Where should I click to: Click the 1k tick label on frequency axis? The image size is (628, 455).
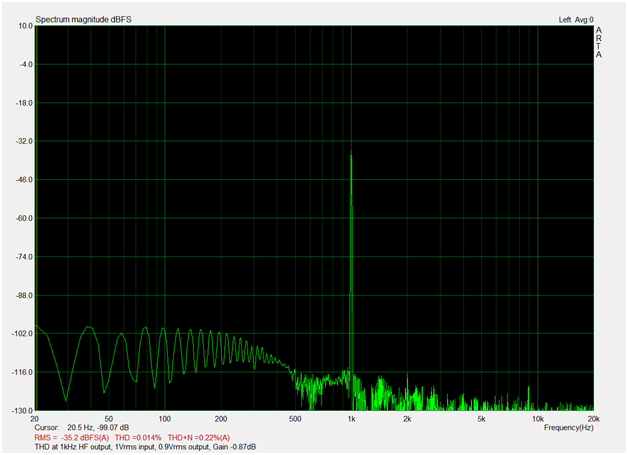pos(351,419)
